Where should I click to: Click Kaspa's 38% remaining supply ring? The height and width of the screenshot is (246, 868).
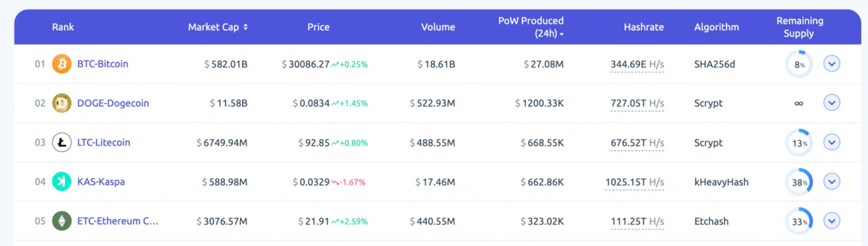799,182
